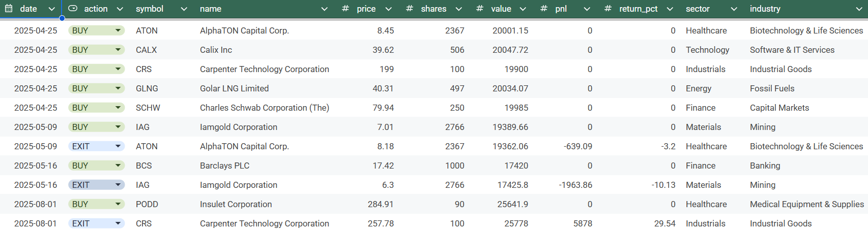This screenshot has width=868, height=230.
Task: Select Barclays PLC price cell 17.42
Action: point(383,166)
